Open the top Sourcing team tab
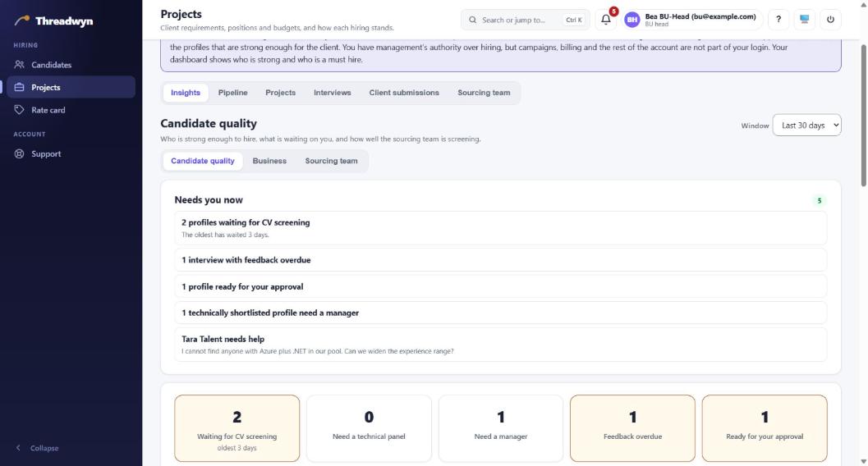Screen dimensions: 868x466 (484, 93)
